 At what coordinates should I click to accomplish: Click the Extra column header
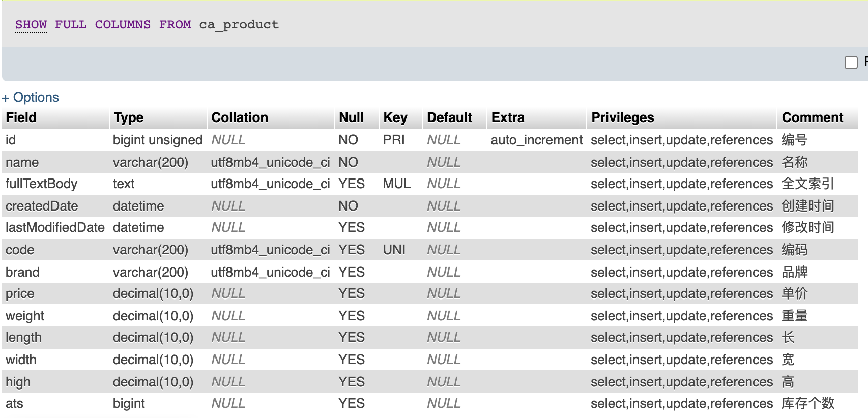tap(508, 117)
